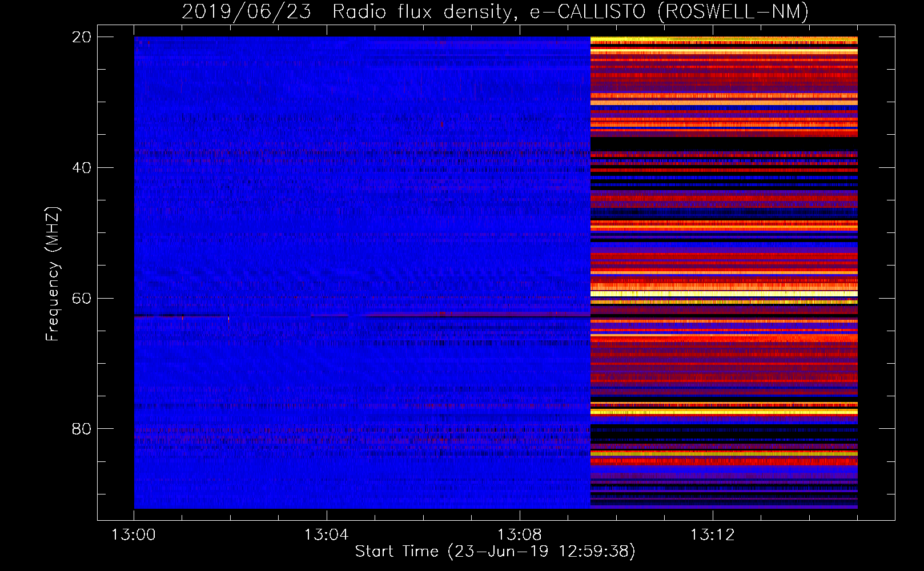The height and width of the screenshot is (571, 924).
Task: Click the 13:04 time tick label
Action: (327, 535)
